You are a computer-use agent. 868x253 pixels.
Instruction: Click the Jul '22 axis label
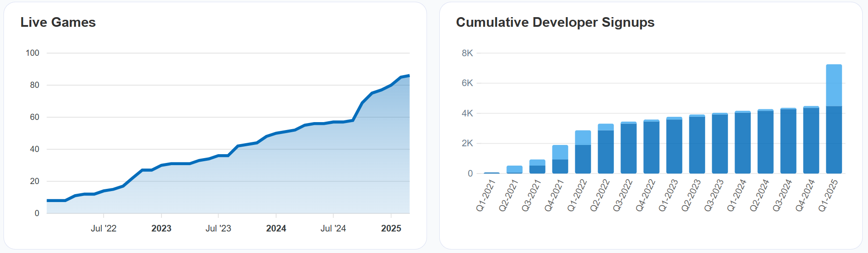(104, 228)
